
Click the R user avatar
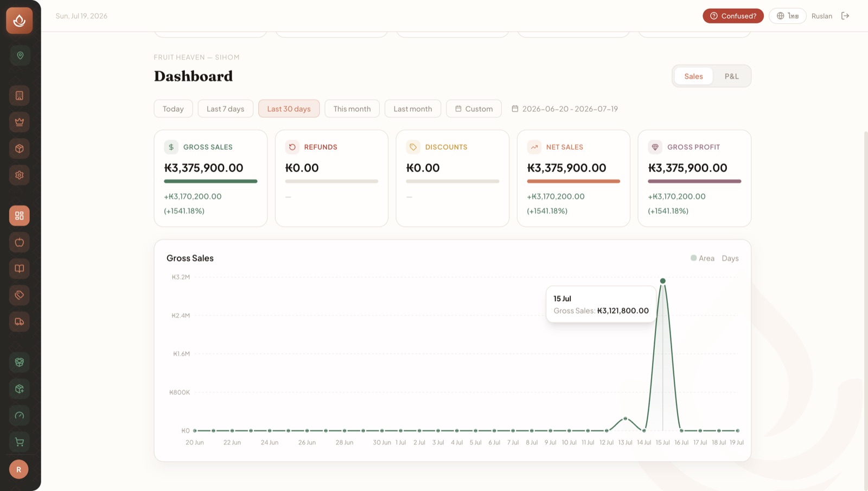coord(19,469)
